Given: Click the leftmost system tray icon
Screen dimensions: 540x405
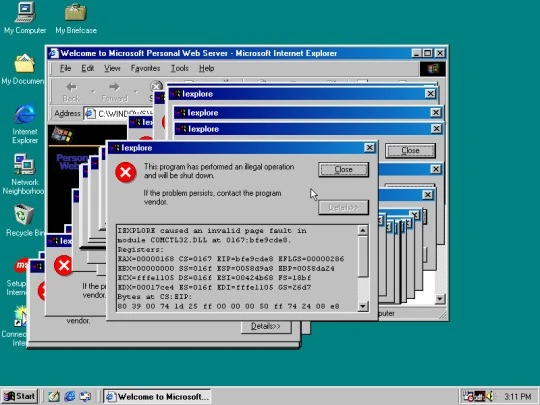Looking at the screenshot, I should tap(468, 396).
